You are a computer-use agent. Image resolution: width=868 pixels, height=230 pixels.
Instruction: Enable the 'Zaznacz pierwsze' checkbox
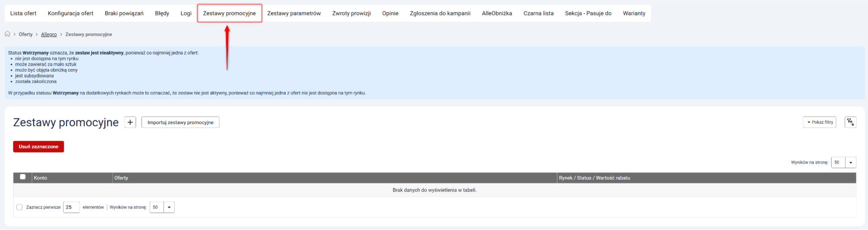coord(20,207)
